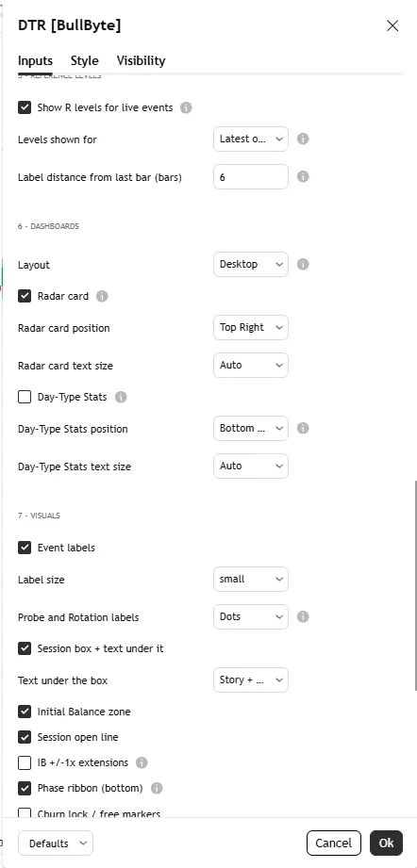This screenshot has height=868, width=417.
Task: Click the Cancel button
Action: tap(334, 843)
